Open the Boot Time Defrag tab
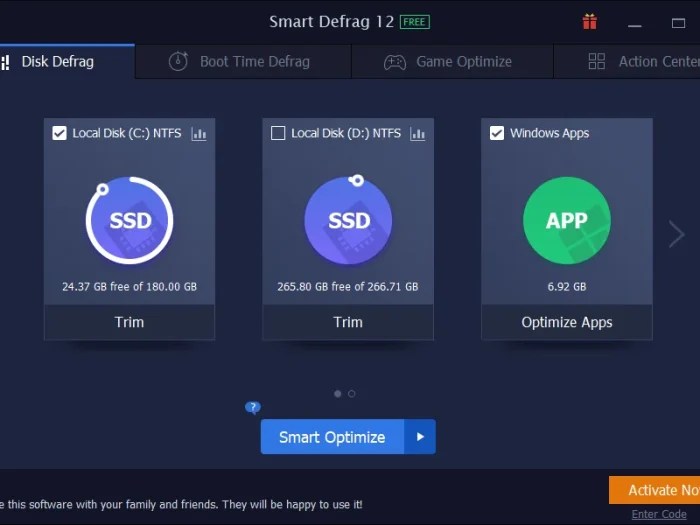 pyautogui.click(x=243, y=62)
